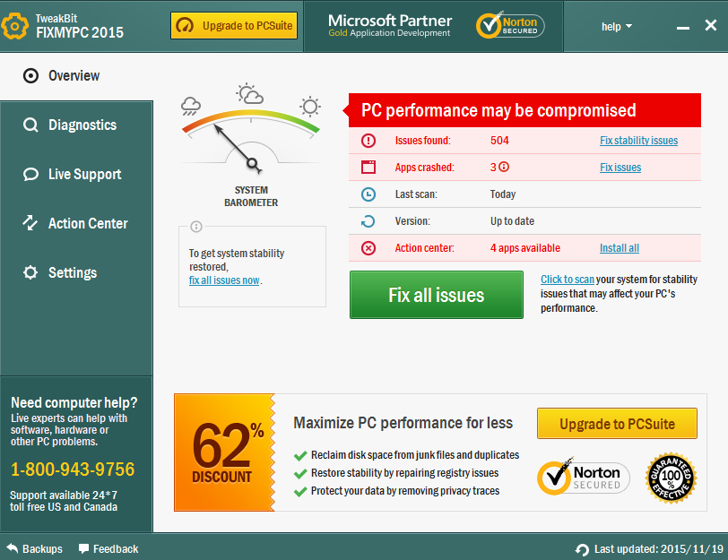Click the warning icon beside Issues found
Screen dimensions: 728x560
pyautogui.click(x=368, y=141)
